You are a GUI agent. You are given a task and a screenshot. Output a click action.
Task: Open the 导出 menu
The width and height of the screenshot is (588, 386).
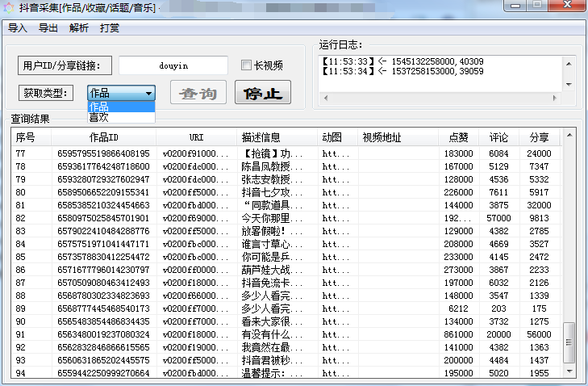pos(48,28)
